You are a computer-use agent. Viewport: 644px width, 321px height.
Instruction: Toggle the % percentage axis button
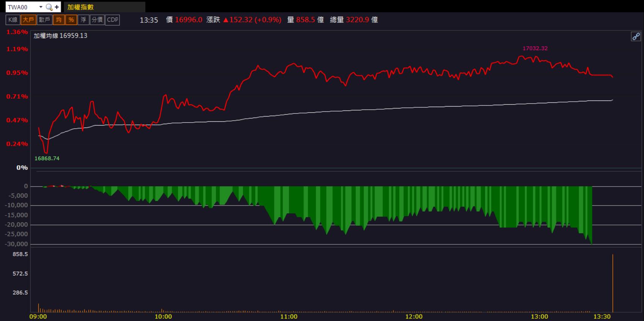pos(71,20)
